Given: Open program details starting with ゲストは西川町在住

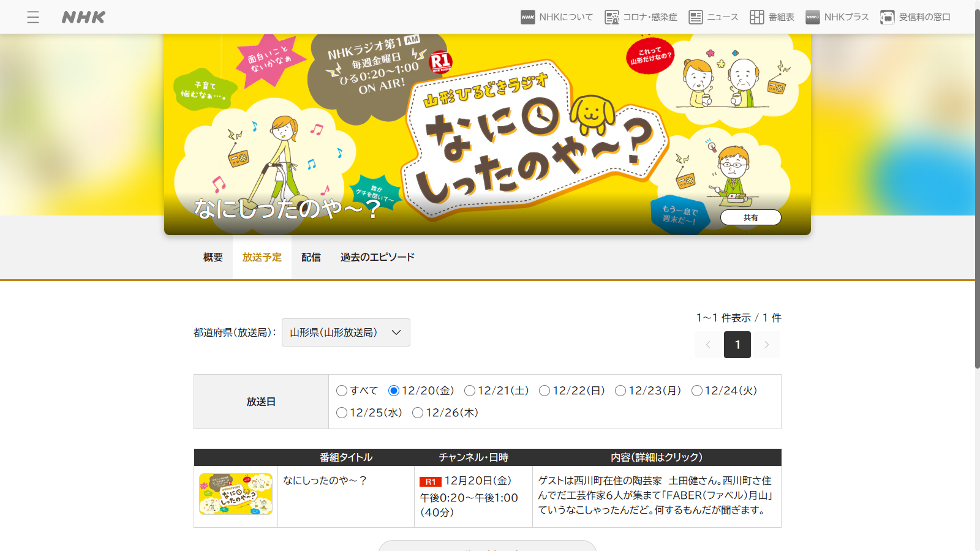Looking at the screenshot, I should 655,495.
